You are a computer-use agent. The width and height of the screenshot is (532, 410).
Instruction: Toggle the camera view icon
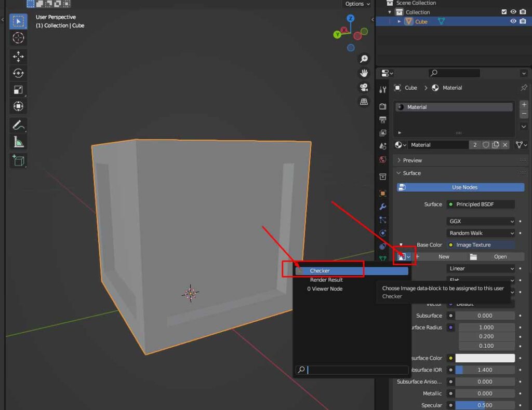pyautogui.click(x=364, y=87)
